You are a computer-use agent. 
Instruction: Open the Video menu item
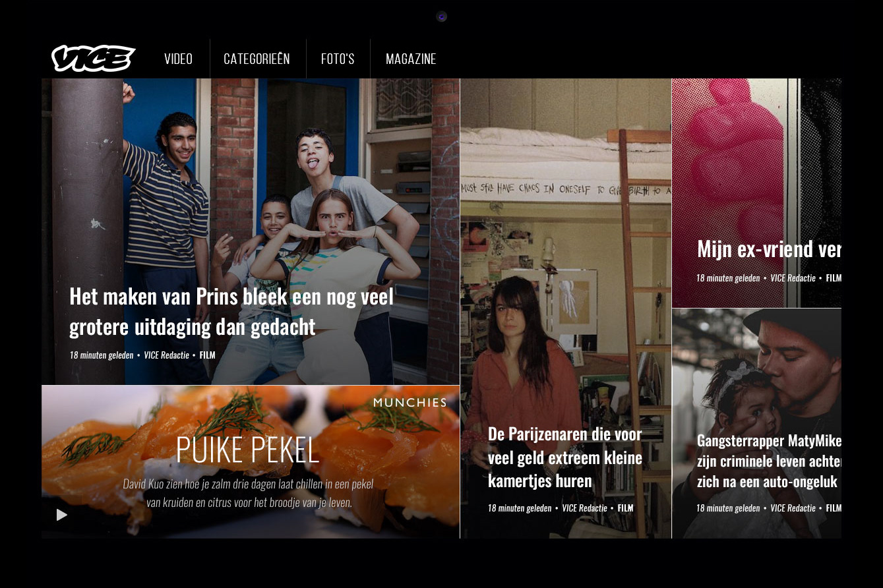[x=178, y=59]
